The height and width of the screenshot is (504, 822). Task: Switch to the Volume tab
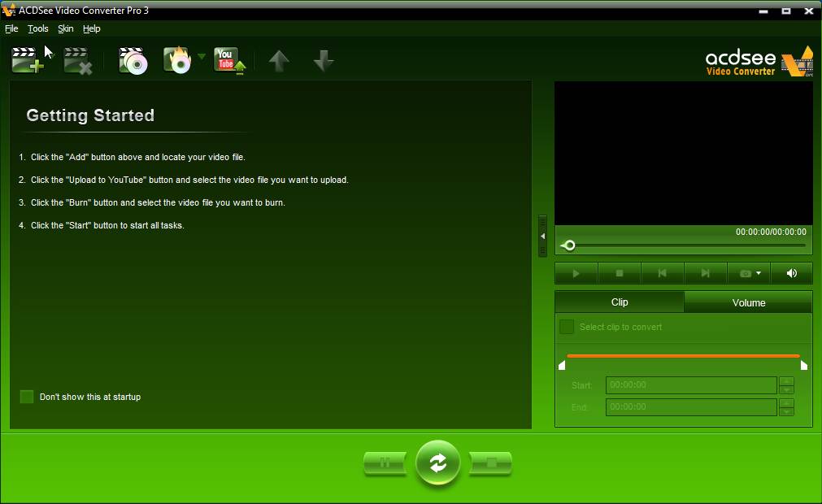click(748, 302)
